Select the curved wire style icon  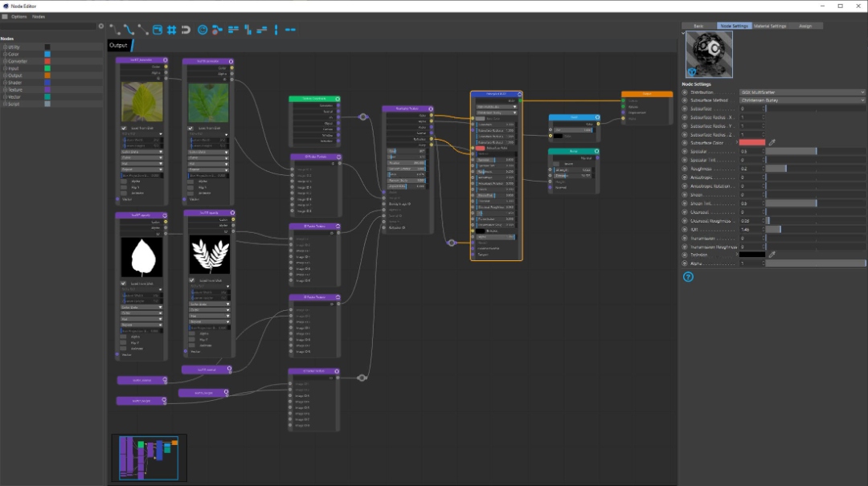pos(128,30)
